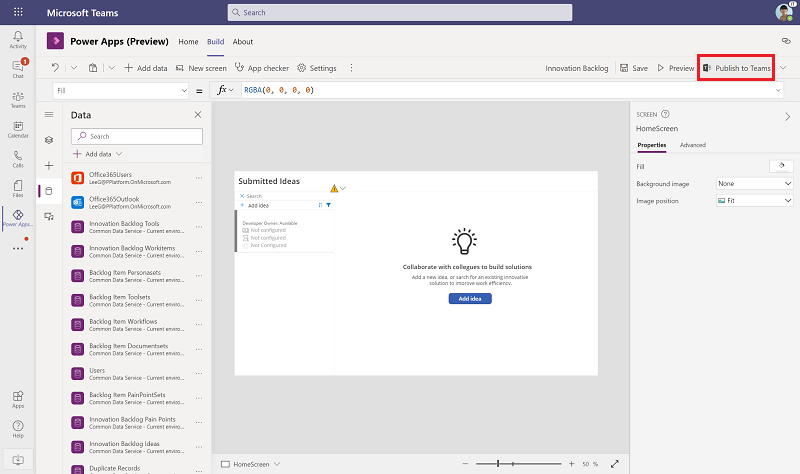Click the undo icon in toolbar
This screenshot has height=474, width=800.
pos(55,68)
